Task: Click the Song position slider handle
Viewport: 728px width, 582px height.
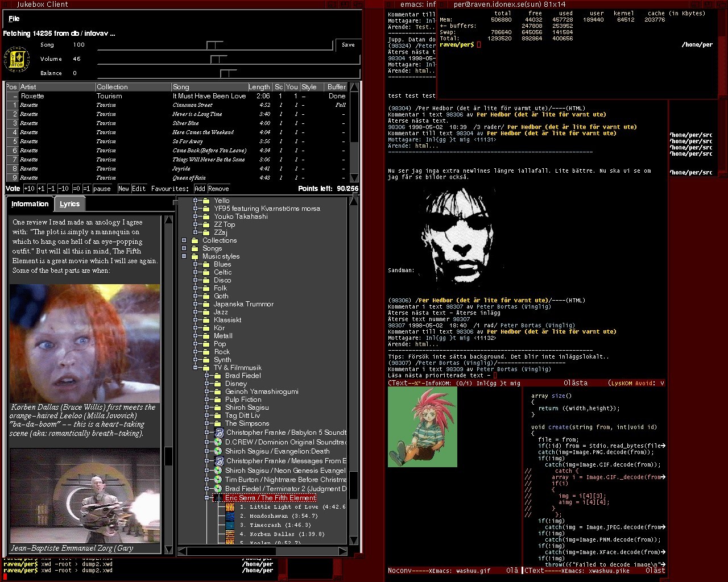Action: tap(215, 45)
